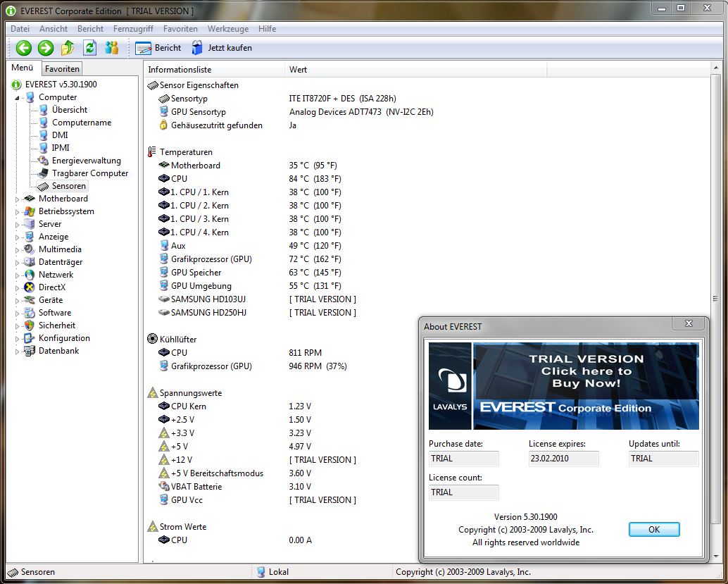728x584 pixels.
Task: Click the Kühllüfter fan icon
Action: 152,339
